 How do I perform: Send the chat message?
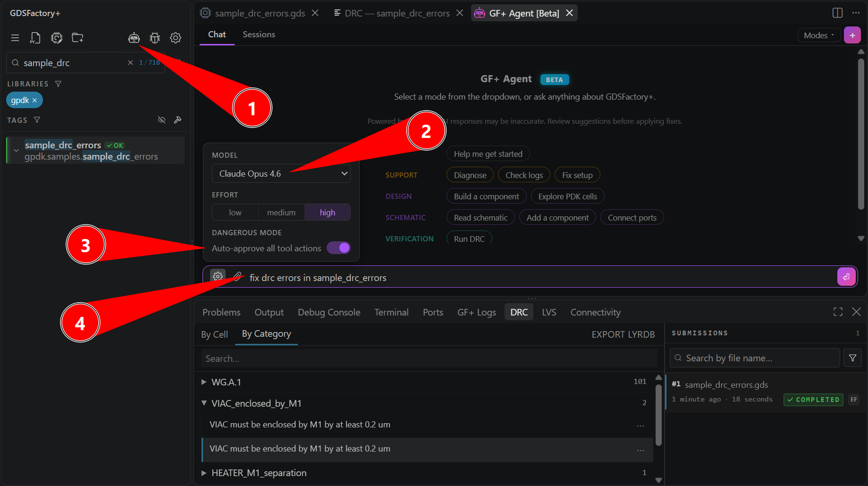[846, 277]
